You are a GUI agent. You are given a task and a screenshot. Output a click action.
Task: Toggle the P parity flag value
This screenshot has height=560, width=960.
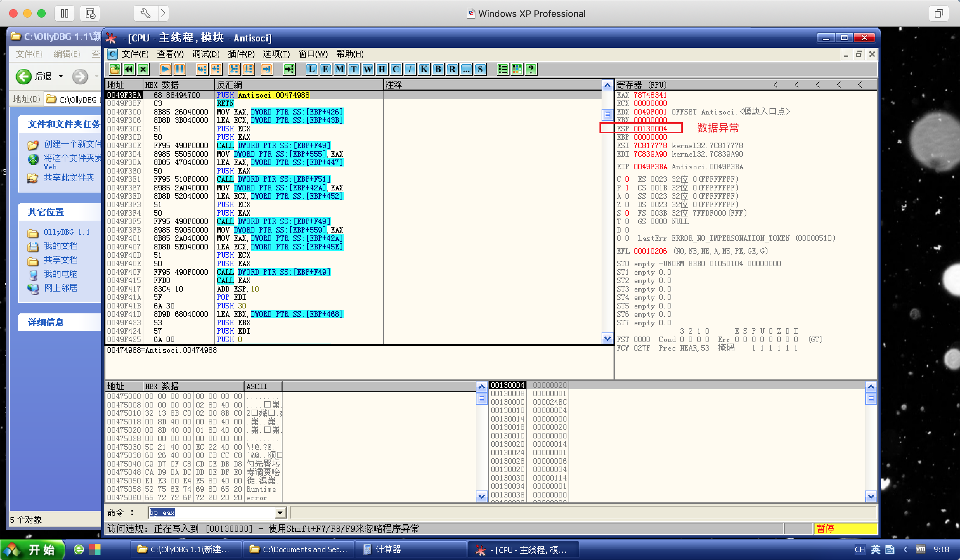click(627, 188)
